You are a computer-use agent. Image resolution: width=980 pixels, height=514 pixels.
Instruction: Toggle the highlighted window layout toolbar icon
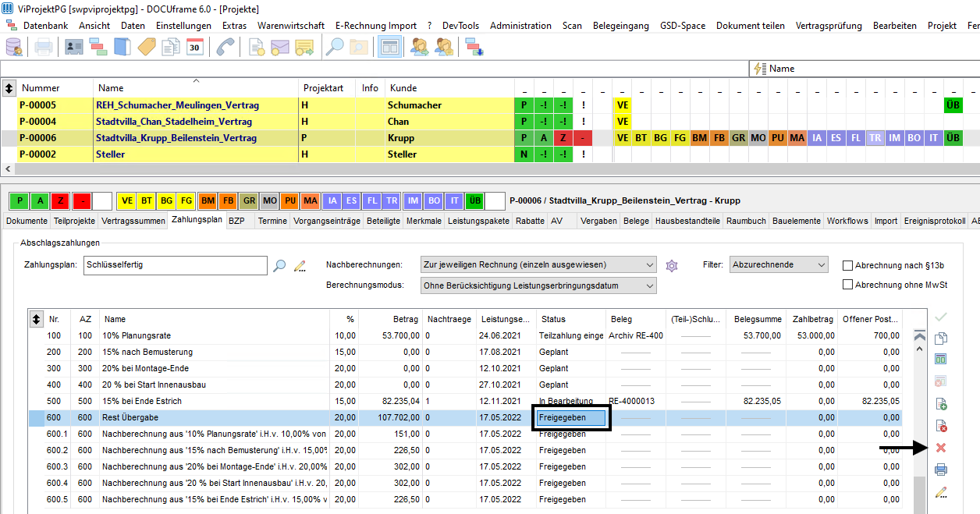pos(389,47)
